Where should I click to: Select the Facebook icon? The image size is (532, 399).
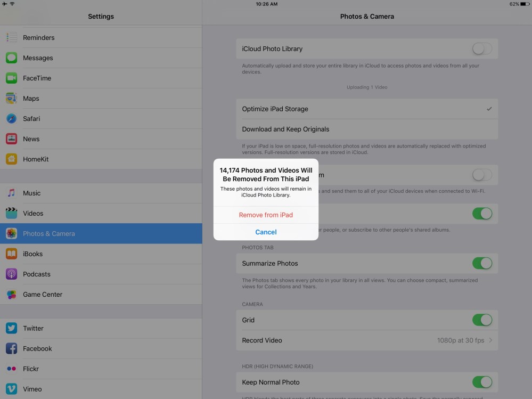point(11,349)
